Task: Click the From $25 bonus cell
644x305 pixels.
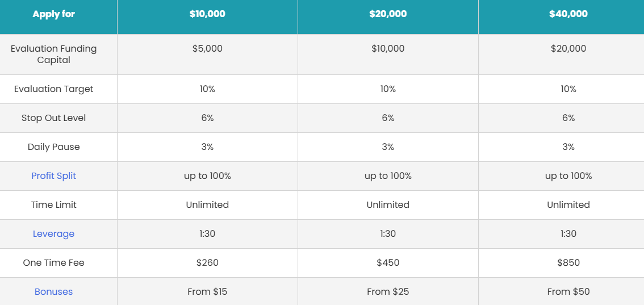Action: pos(388,292)
